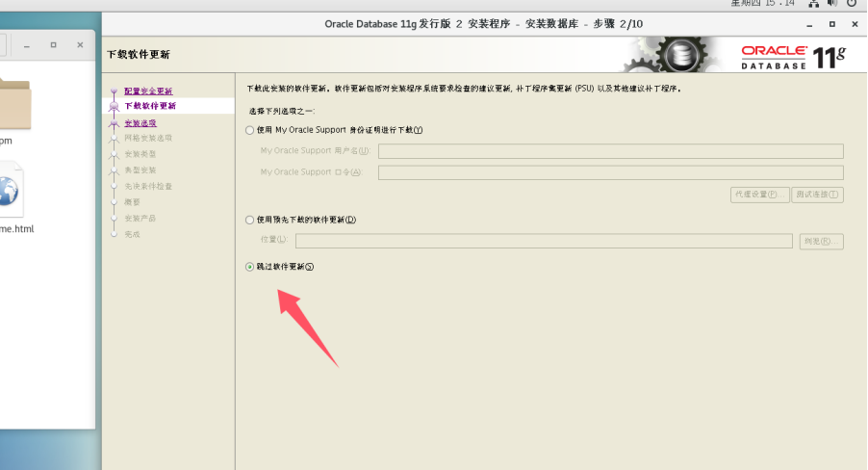This screenshot has width=868, height=470.
Task: Click the network icon in top bar
Action: [813, 3]
